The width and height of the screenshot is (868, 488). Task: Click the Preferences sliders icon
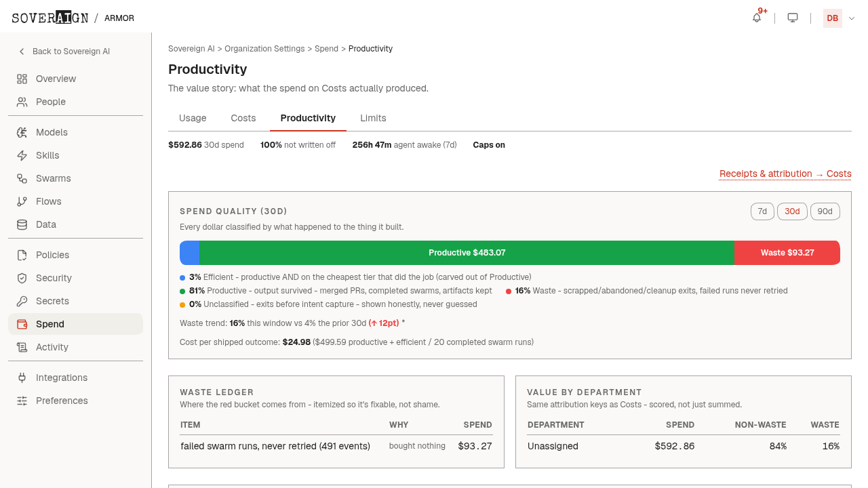coord(22,401)
